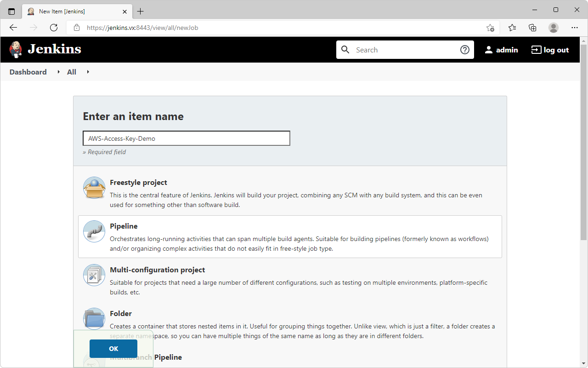Open the tab actions menu icon

coord(11,11)
